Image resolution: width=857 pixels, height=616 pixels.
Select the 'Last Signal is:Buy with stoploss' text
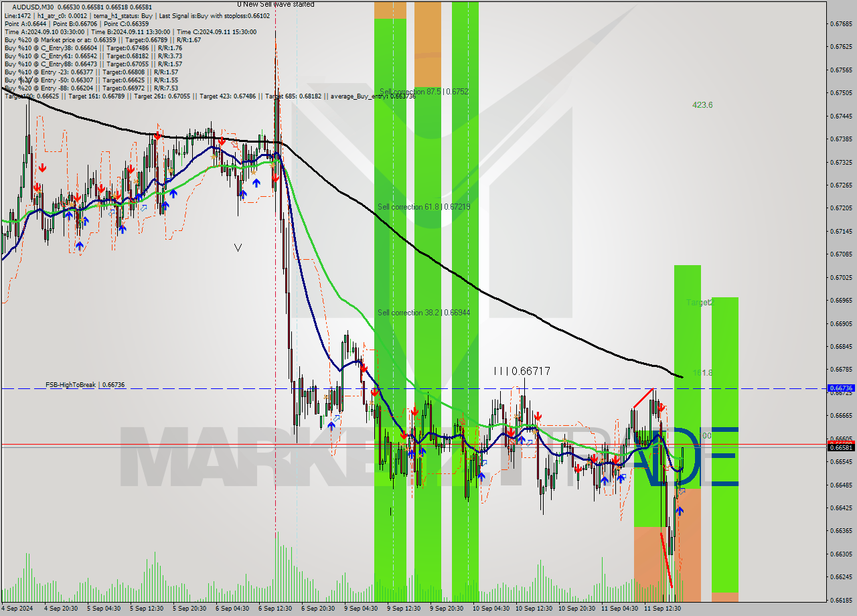tap(215, 15)
